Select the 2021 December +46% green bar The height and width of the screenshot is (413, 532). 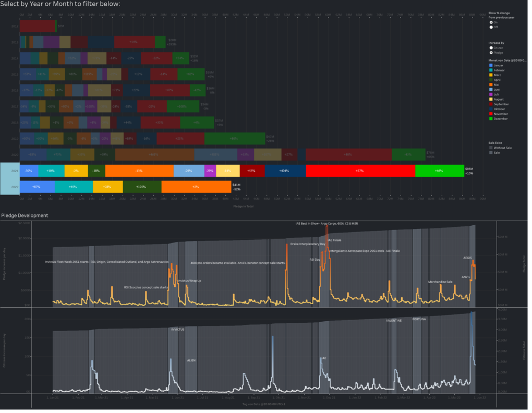click(x=439, y=171)
